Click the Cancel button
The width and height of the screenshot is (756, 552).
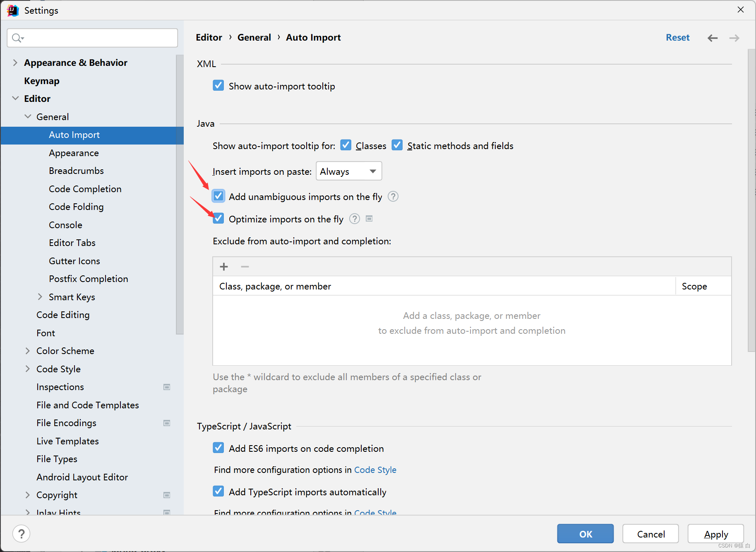click(x=650, y=534)
